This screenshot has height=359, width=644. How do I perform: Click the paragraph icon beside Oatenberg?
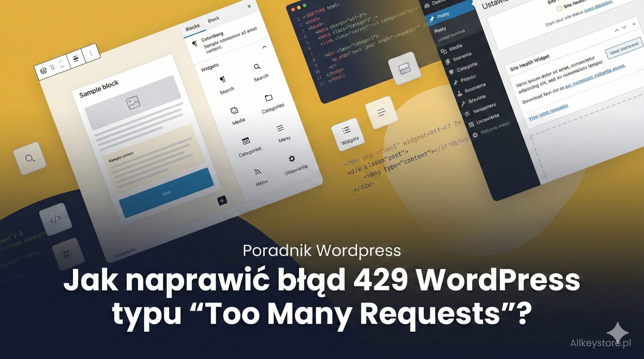195,44
